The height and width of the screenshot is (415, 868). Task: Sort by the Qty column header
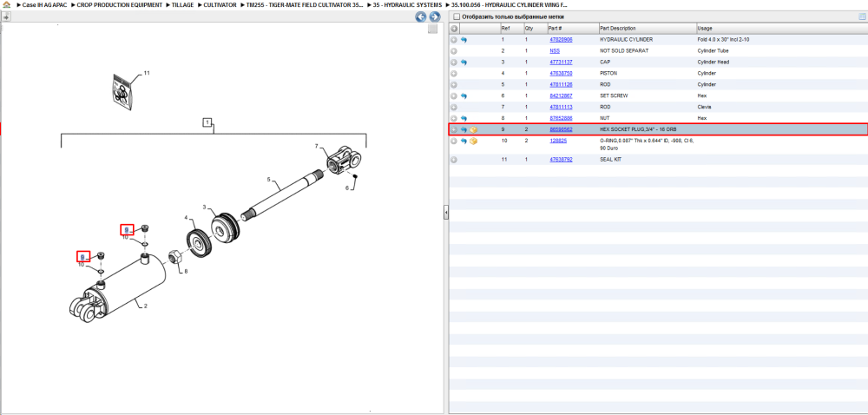[534, 29]
